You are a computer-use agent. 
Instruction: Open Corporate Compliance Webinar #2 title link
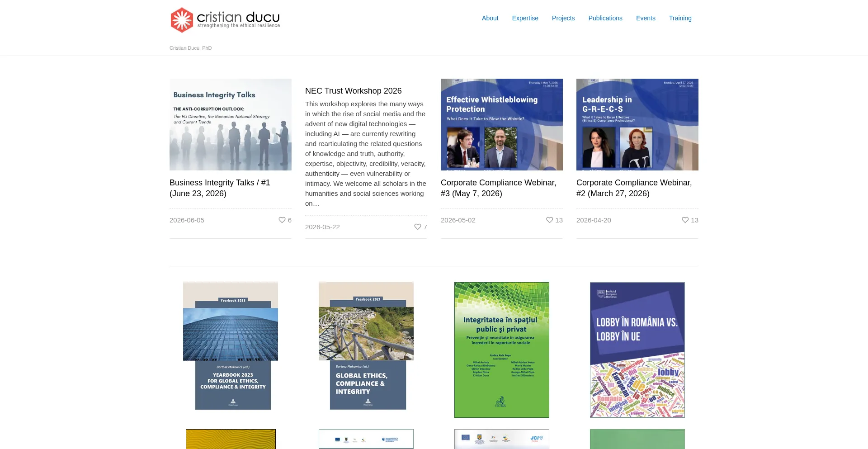[634, 188]
